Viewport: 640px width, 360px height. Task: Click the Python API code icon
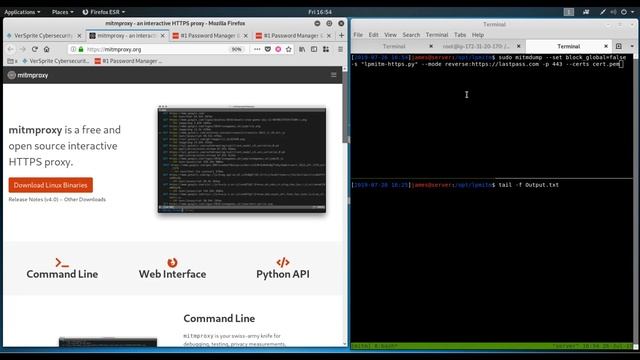point(283,262)
